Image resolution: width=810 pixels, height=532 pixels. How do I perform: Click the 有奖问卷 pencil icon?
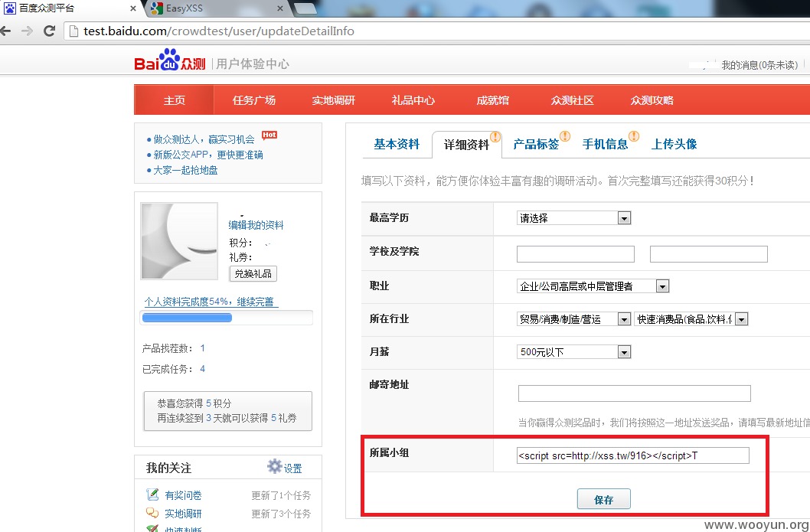[152, 494]
